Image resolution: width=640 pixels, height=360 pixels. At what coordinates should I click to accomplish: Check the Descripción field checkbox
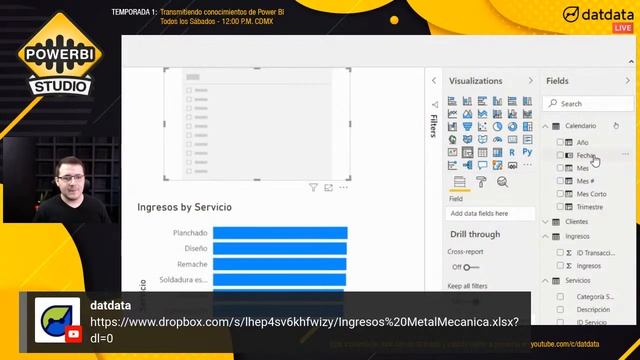560,309
